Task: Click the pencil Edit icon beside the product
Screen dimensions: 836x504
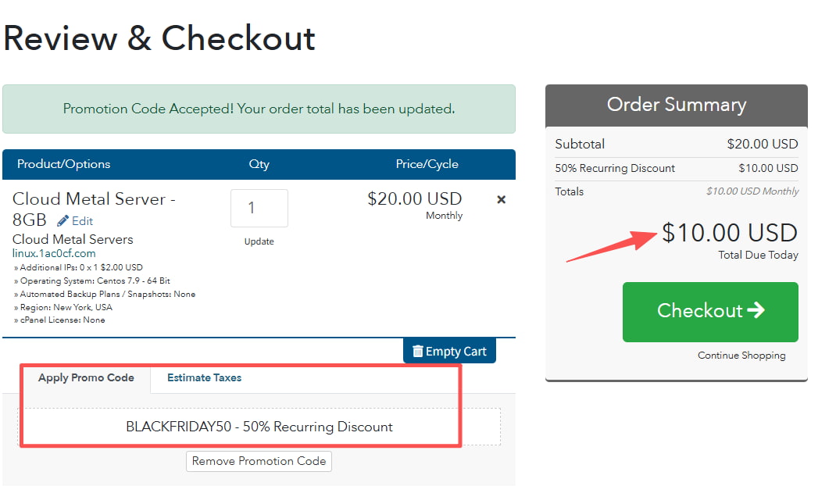Action: pos(63,220)
